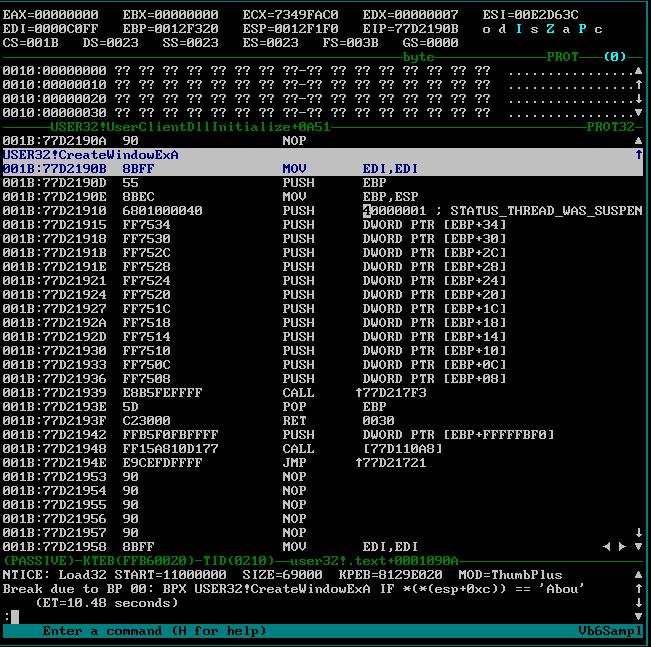Click the ECX=7349FAC0 register value
The image size is (651, 647).
(x=290, y=15)
